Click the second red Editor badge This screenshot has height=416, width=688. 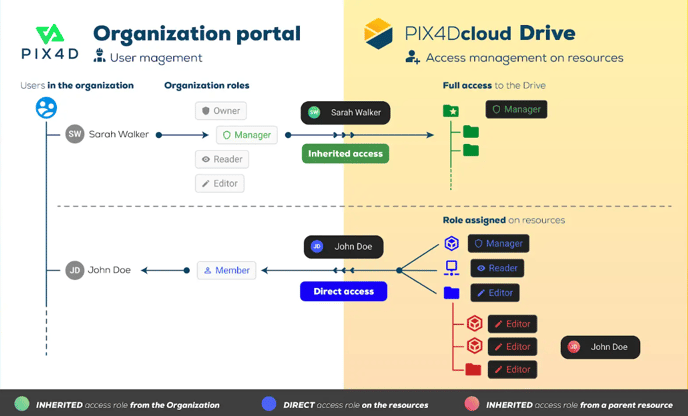pyautogui.click(x=512, y=347)
